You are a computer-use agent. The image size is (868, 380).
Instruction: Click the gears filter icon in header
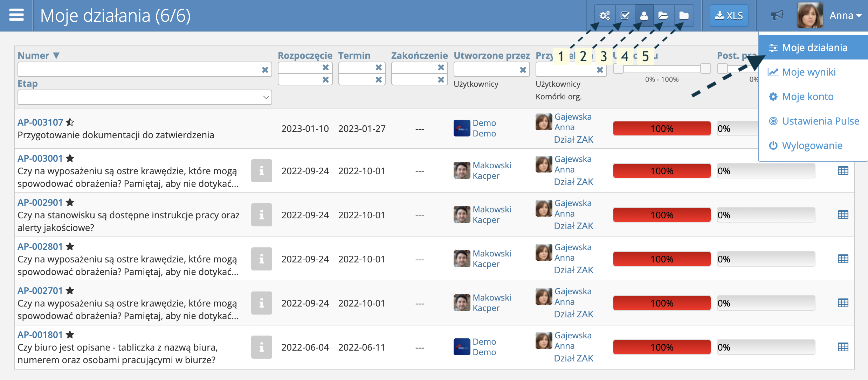coord(605,15)
